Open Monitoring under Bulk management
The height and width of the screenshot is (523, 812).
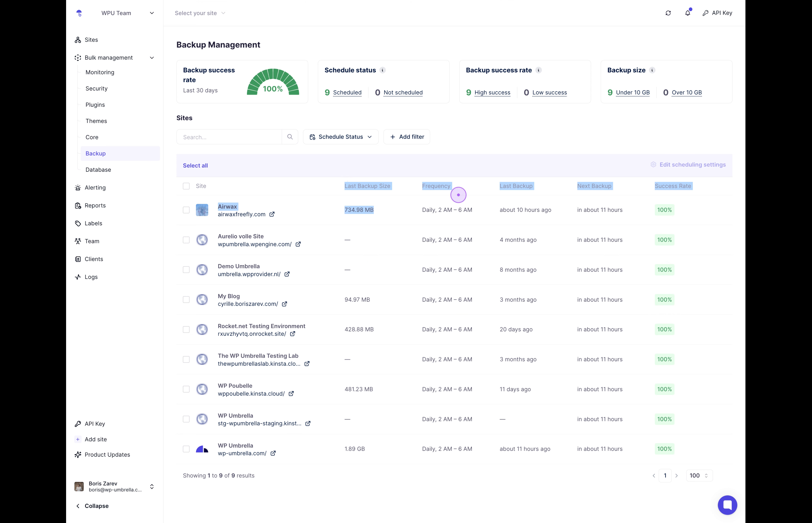(100, 72)
